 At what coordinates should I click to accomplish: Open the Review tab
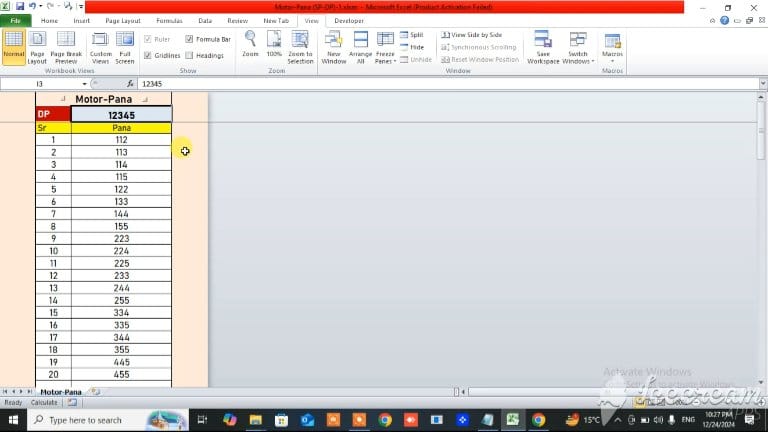tap(238, 21)
